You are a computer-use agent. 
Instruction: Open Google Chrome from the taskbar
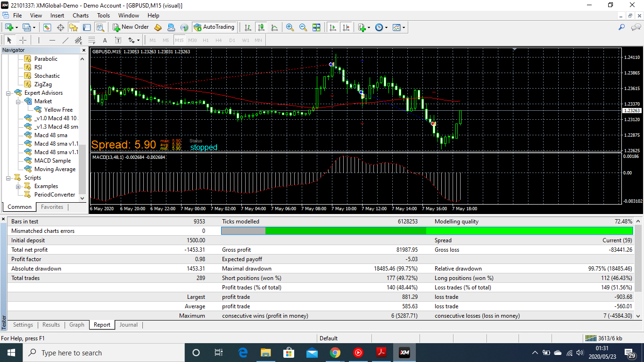(x=335, y=353)
